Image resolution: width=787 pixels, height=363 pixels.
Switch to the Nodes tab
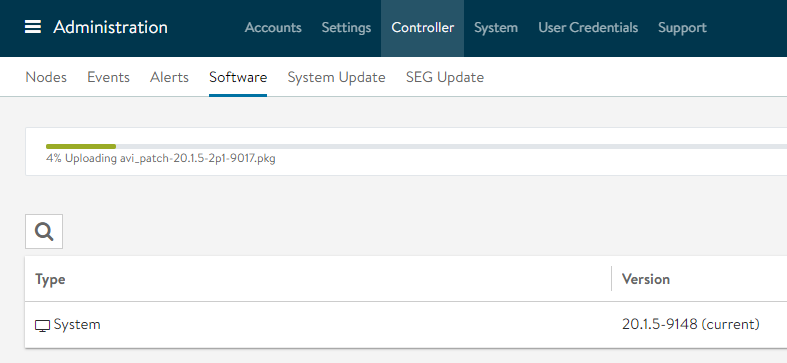coord(46,77)
